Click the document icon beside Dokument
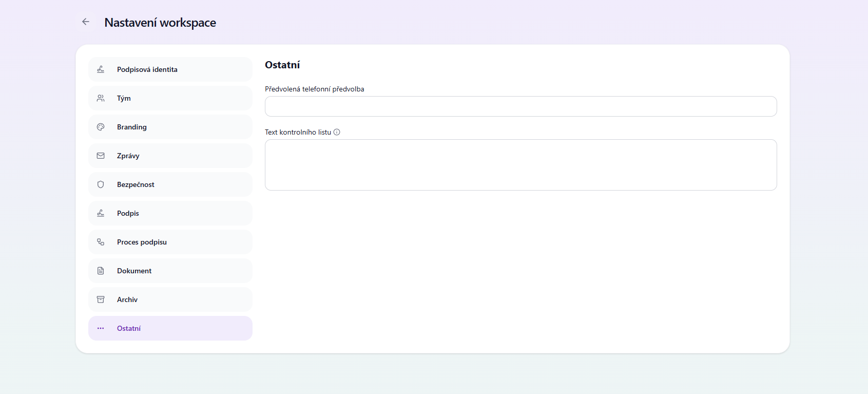 click(101, 271)
